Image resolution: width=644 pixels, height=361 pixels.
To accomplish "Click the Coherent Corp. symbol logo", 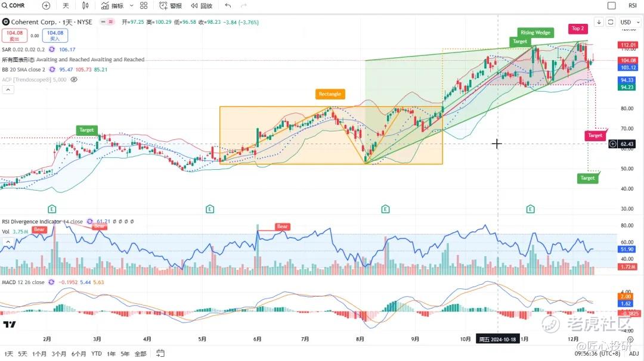I will coord(6,21).
